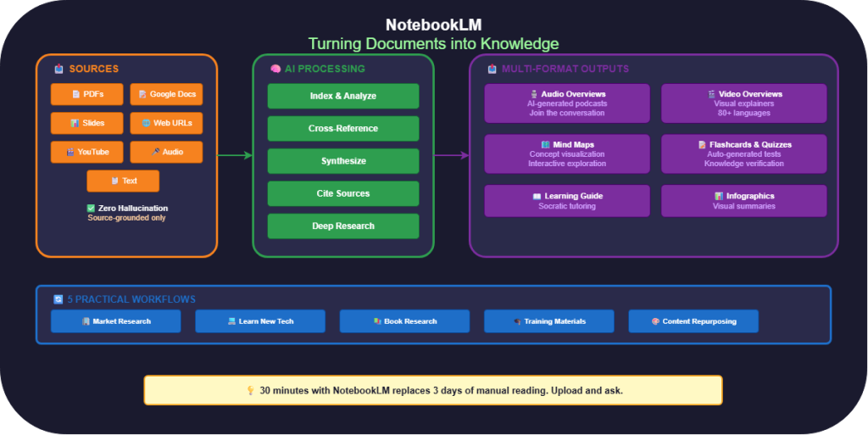Select the Cite Sources step
Screen dimensions: 868x435
tap(343, 193)
